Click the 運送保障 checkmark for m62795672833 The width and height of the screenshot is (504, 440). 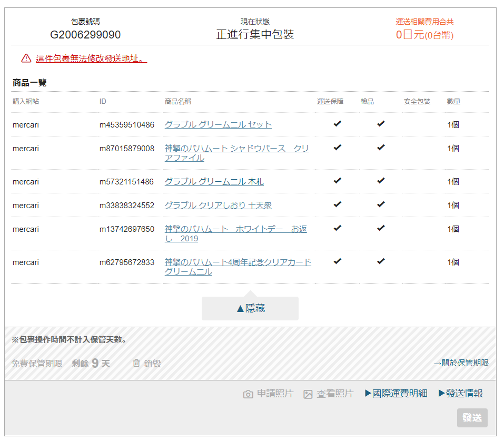[x=337, y=261]
